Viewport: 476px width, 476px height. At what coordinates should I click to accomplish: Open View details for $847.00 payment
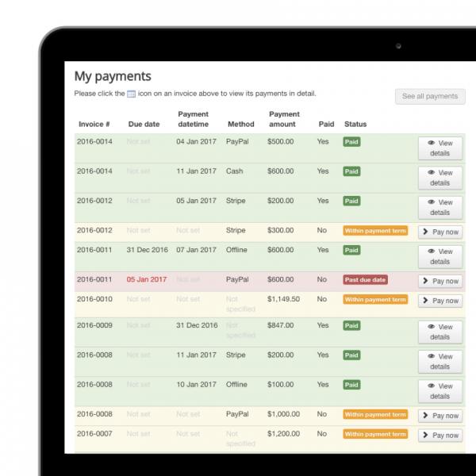point(440,332)
